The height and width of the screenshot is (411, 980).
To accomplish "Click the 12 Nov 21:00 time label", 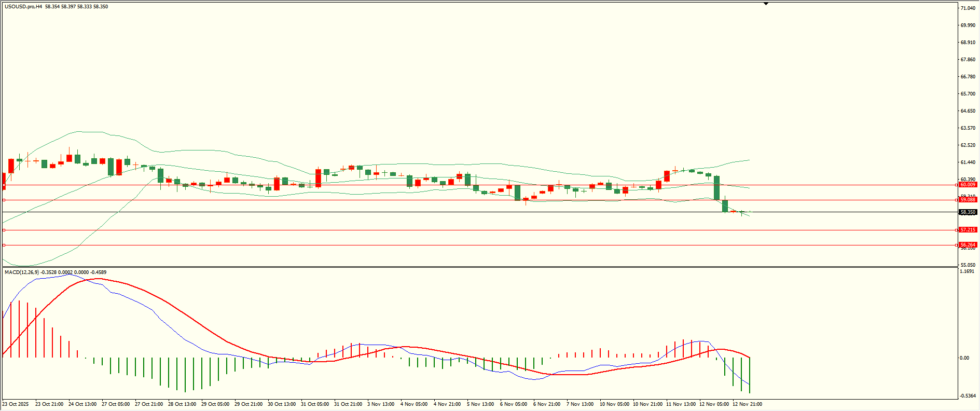I will (x=747, y=404).
